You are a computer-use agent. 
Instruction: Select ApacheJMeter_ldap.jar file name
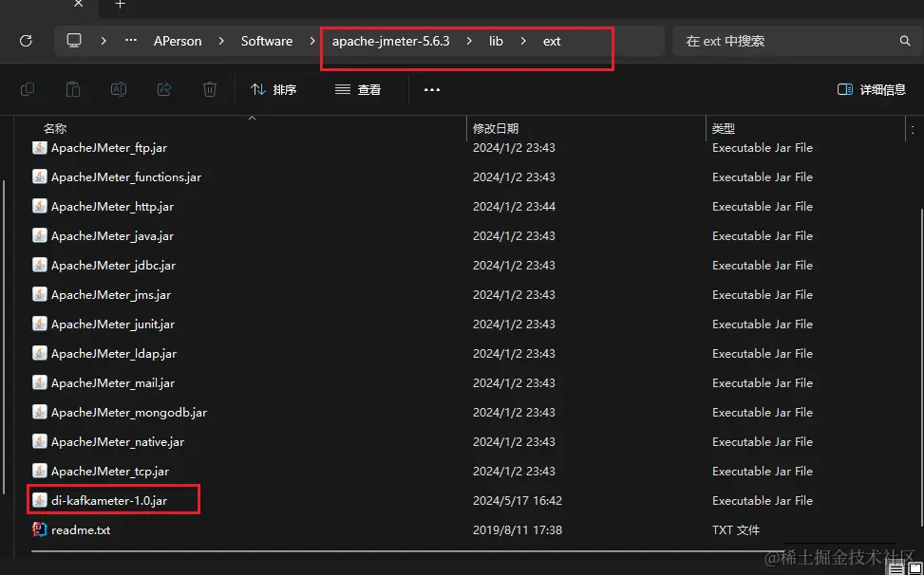(114, 354)
